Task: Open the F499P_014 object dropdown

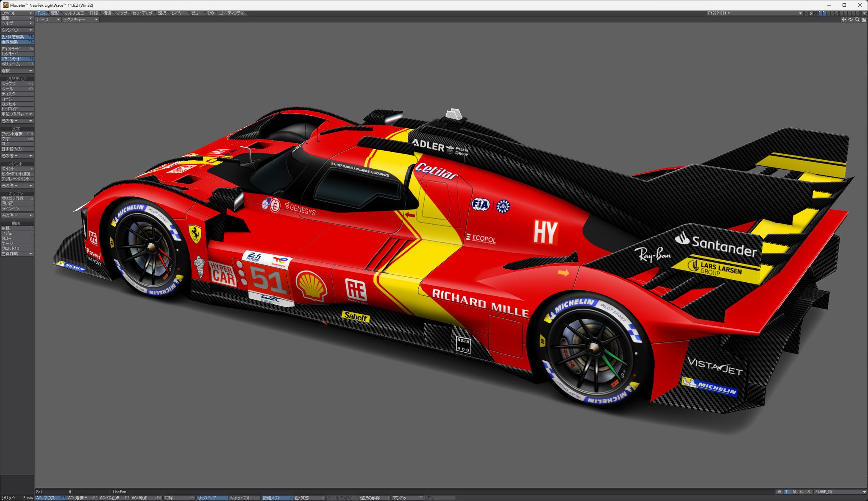Action: (754, 13)
